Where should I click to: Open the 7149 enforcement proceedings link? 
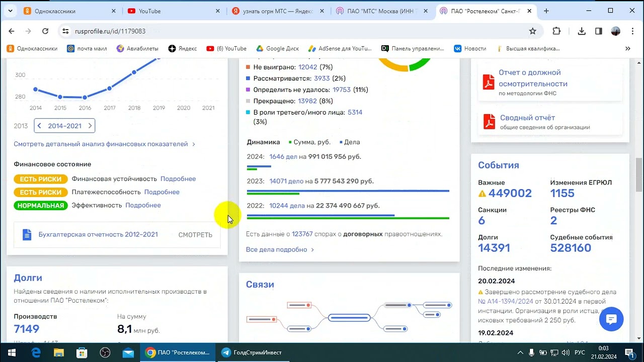(27, 329)
